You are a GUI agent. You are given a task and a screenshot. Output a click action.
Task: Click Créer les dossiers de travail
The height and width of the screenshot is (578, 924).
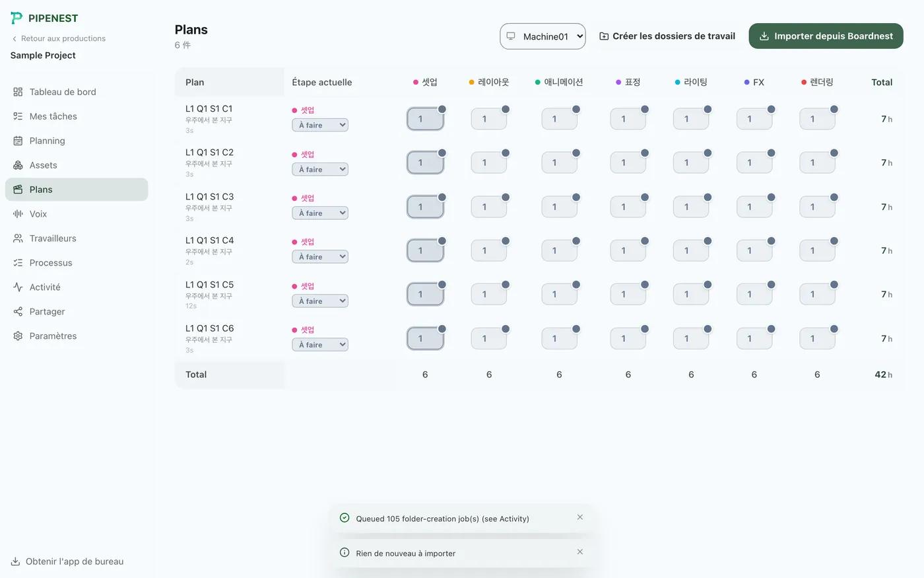pyautogui.click(x=667, y=36)
